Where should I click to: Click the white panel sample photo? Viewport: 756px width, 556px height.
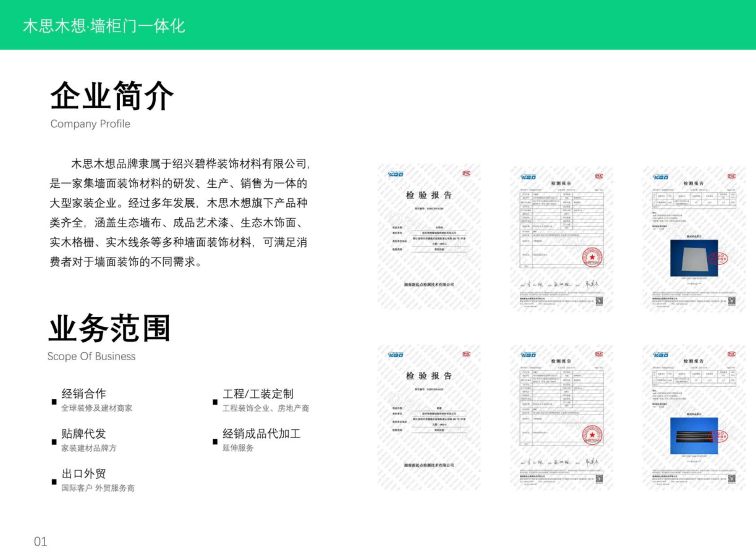click(x=694, y=258)
